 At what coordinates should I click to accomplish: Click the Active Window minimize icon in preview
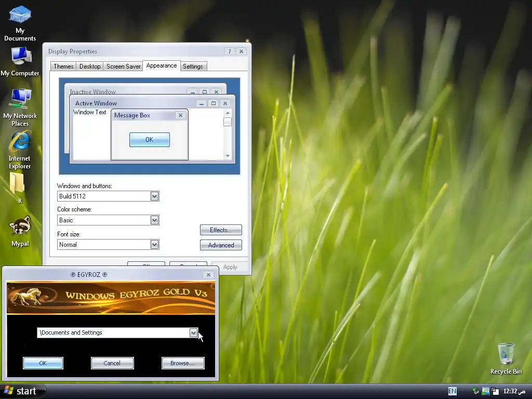(x=202, y=103)
